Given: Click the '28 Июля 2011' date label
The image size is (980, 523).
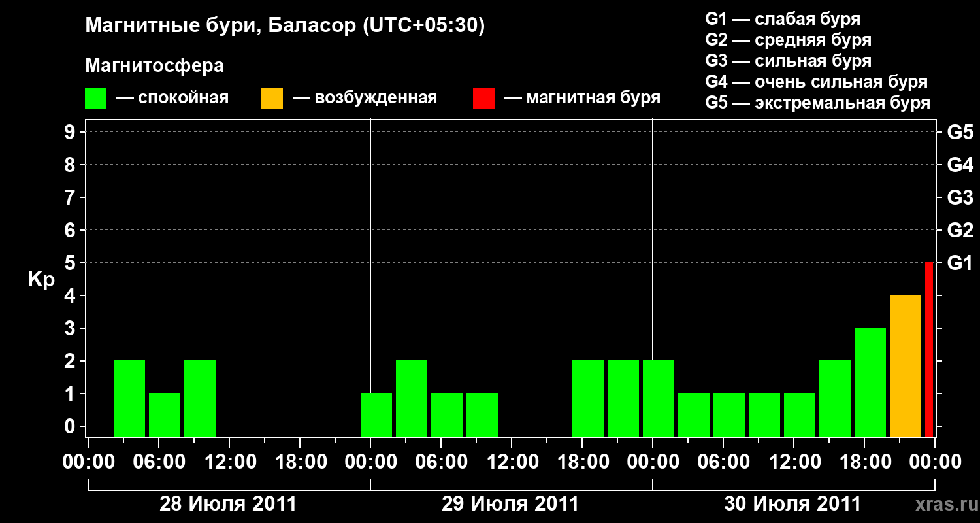Looking at the screenshot, I should [x=228, y=504].
